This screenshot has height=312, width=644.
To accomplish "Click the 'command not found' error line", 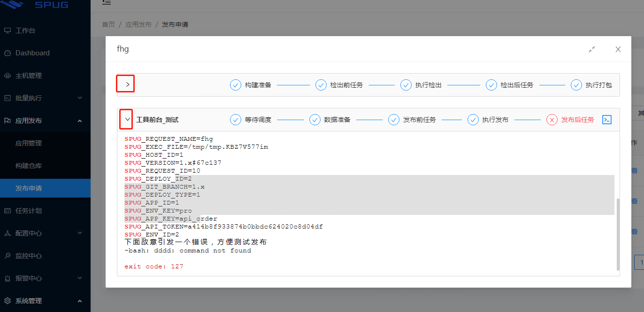I will 188,251.
